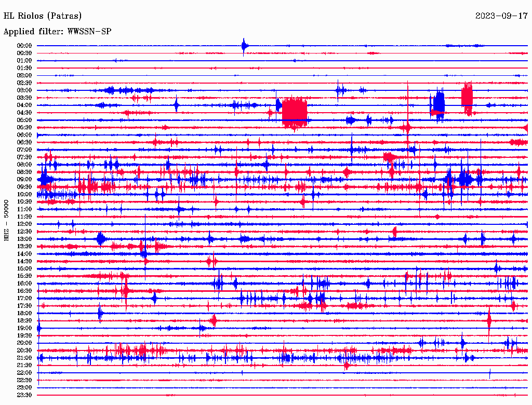Viewport: 532px width, 405px height.
Task: Select the 11:30 time label
Action: tap(24, 217)
